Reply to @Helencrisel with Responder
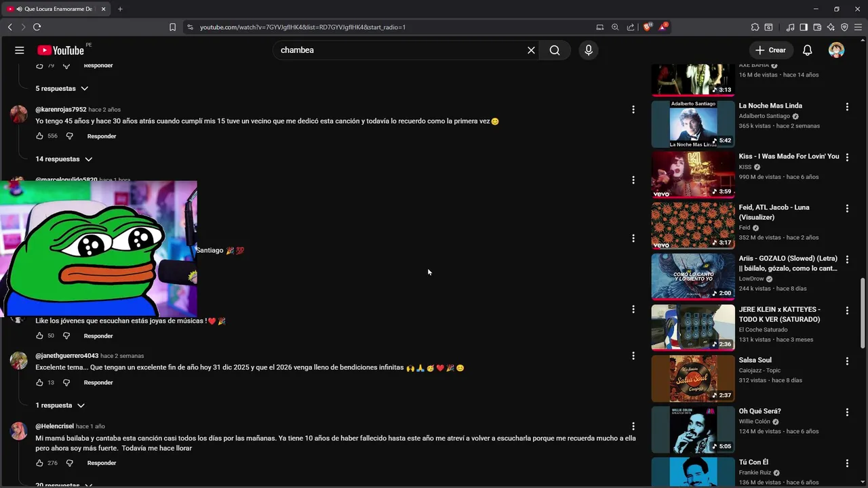The width and height of the screenshot is (868, 488). point(102,463)
